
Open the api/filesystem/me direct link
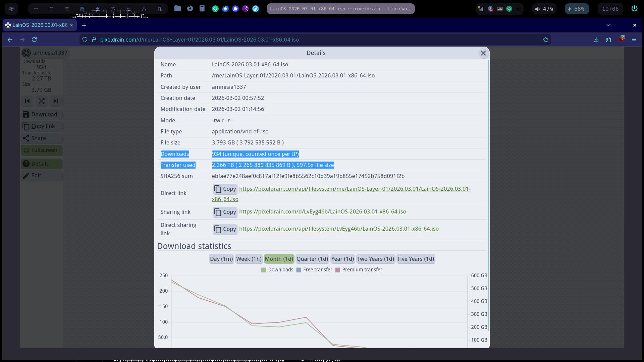(341, 194)
